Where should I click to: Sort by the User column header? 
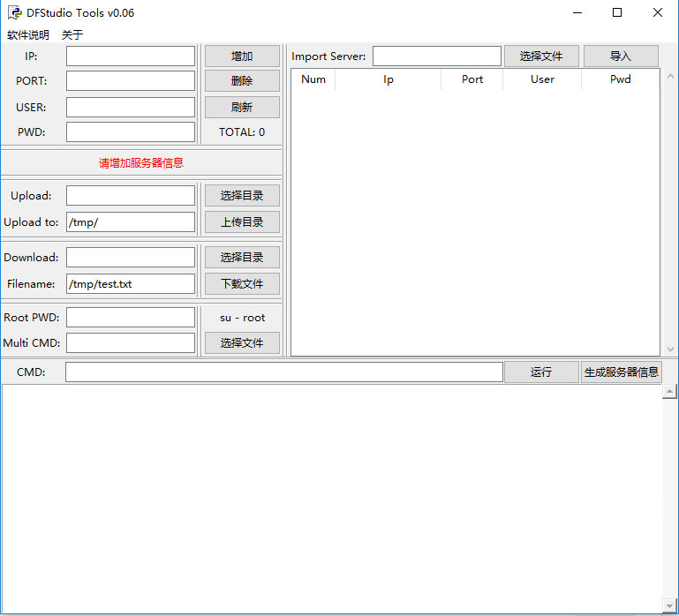coord(542,79)
